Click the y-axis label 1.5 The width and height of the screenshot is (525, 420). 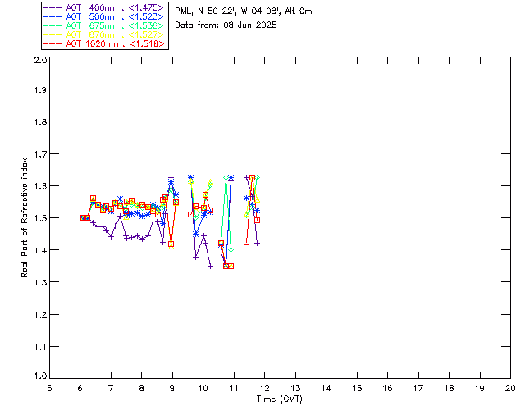pos(40,218)
